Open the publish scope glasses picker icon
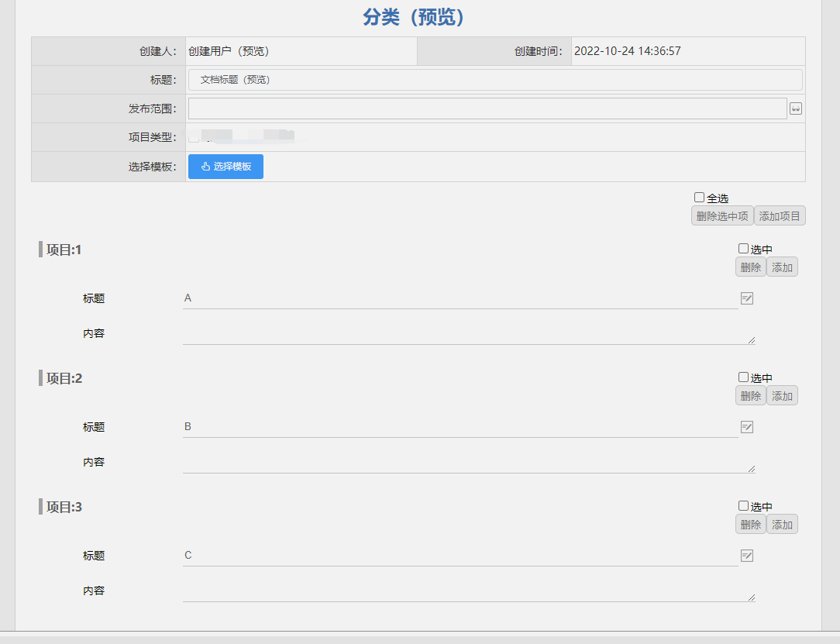Viewport: 840px width, 644px height. [x=796, y=108]
